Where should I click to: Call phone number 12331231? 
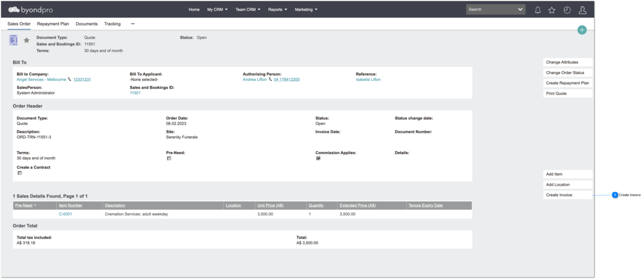pos(82,80)
